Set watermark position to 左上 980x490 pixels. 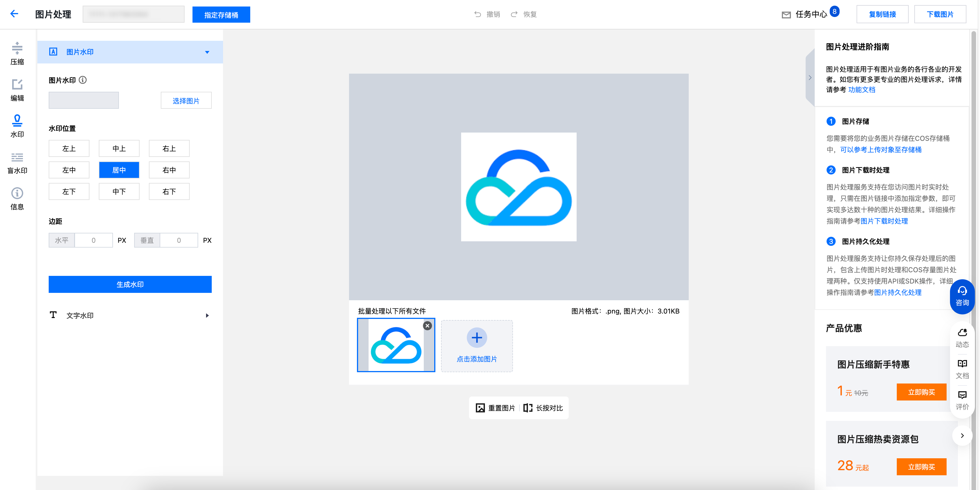69,148
